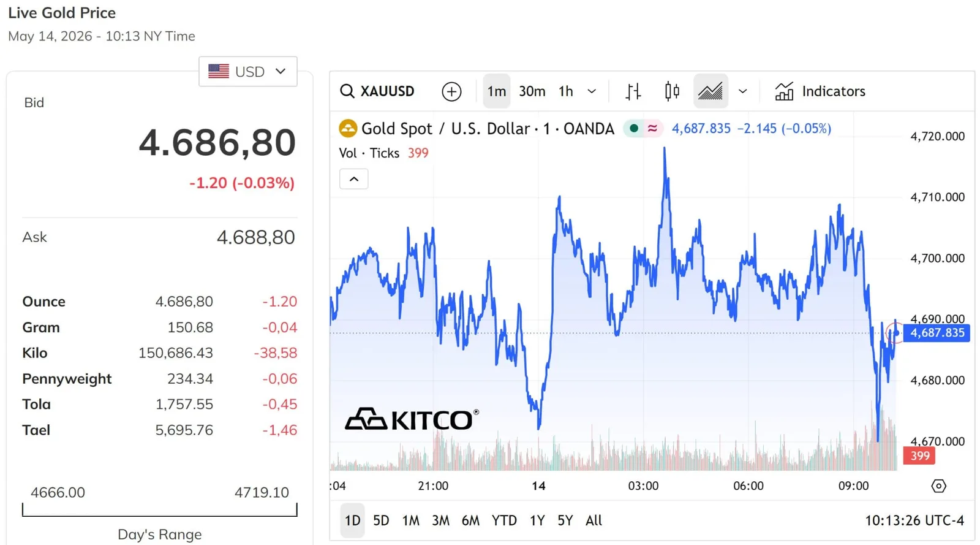Screen dimensions: 980x545
Task: Expand the time interval dropdown arrow
Action: pyautogui.click(x=592, y=91)
